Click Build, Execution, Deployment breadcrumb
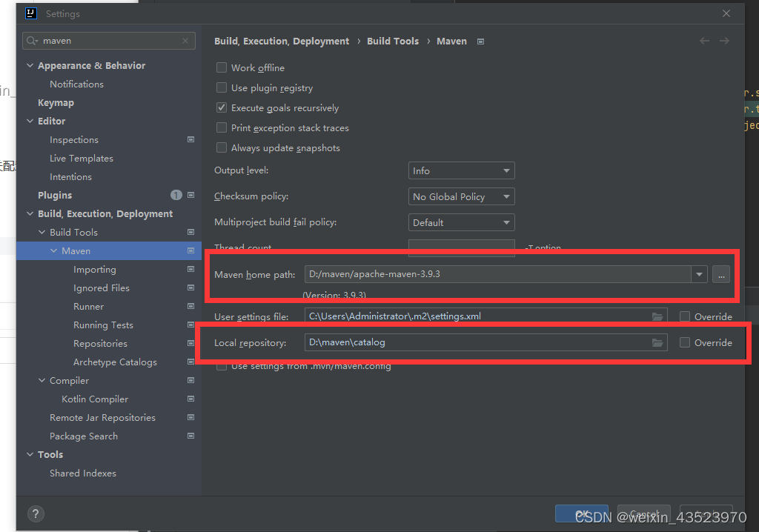Screen dimensions: 759x532 (x=282, y=41)
